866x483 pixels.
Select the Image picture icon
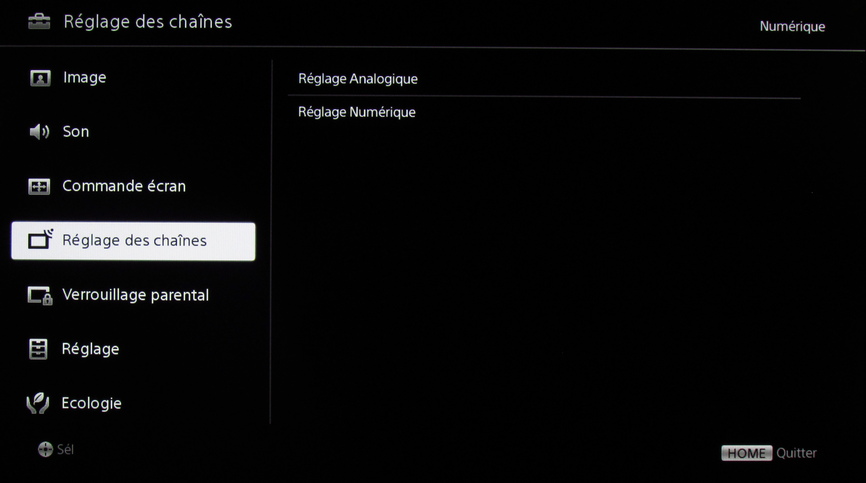click(40, 78)
